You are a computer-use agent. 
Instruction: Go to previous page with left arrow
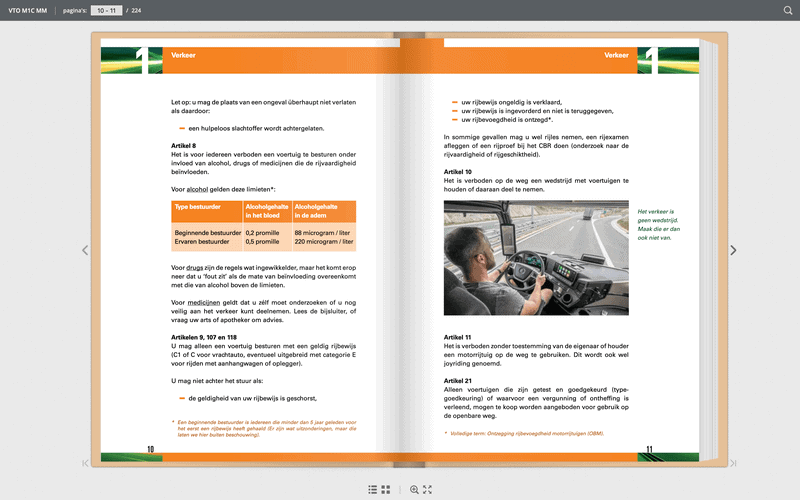point(85,251)
